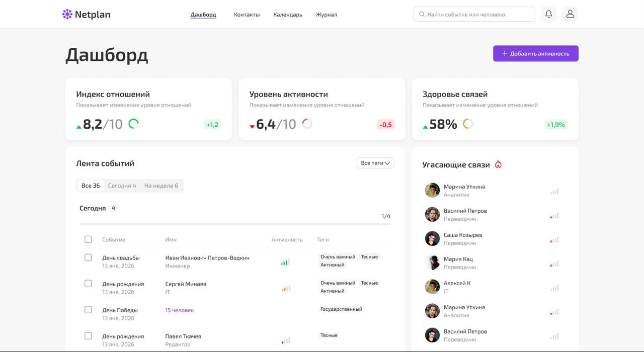Click the Netplan logo icon
This screenshot has height=352, width=644.
pyautogui.click(x=67, y=14)
